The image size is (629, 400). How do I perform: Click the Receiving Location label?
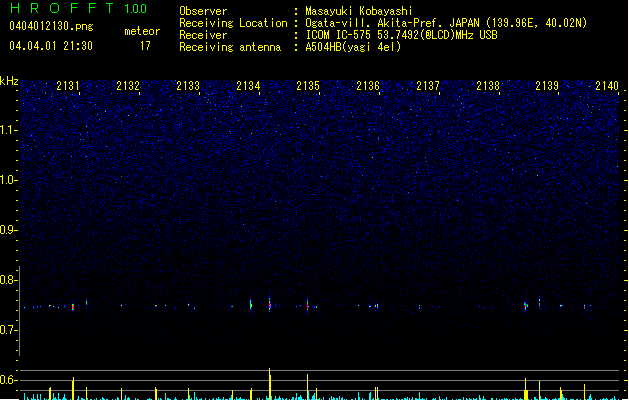(x=233, y=23)
